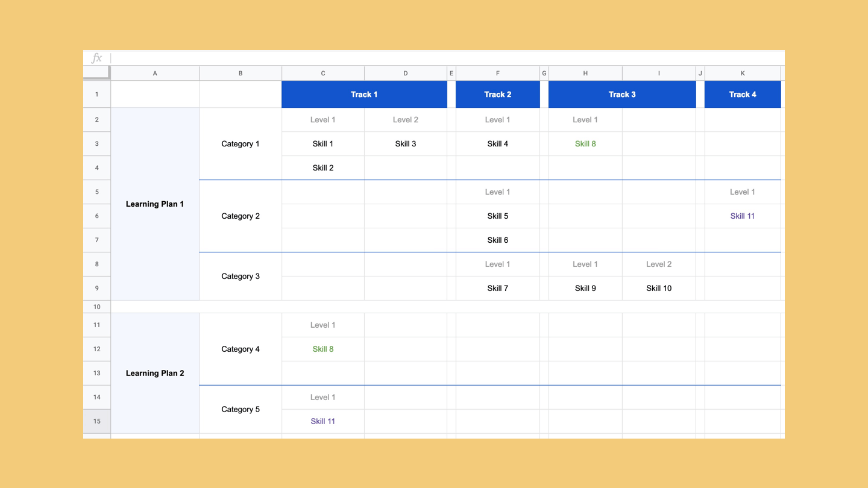Click Level 1 in column F row 2
Screen dimensions: 868x488
pyautogui.click(x=498, y=120)
